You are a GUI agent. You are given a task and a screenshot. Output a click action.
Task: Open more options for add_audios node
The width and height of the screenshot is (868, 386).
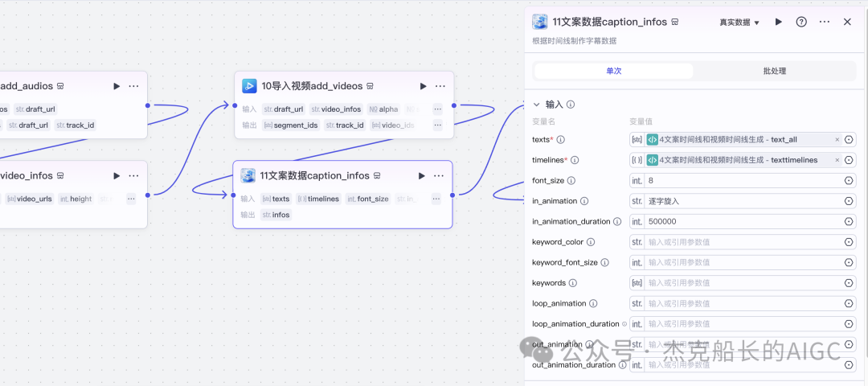click(134, 86)
